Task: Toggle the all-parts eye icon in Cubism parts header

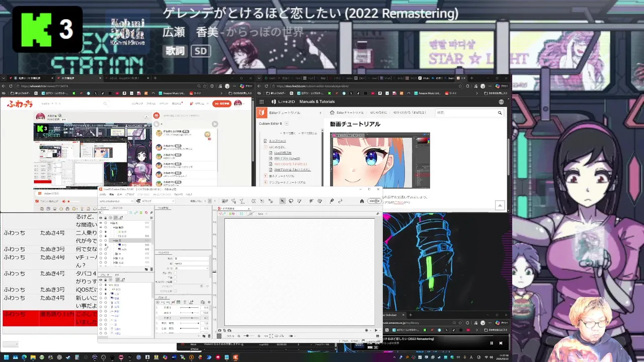Action: tap(101, 218)
